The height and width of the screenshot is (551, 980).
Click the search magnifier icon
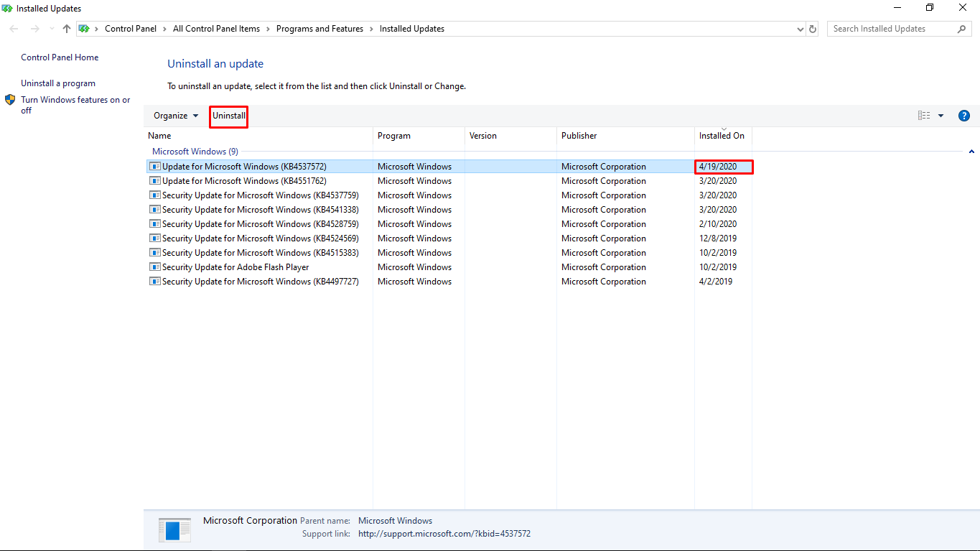(x=962, y=29)
